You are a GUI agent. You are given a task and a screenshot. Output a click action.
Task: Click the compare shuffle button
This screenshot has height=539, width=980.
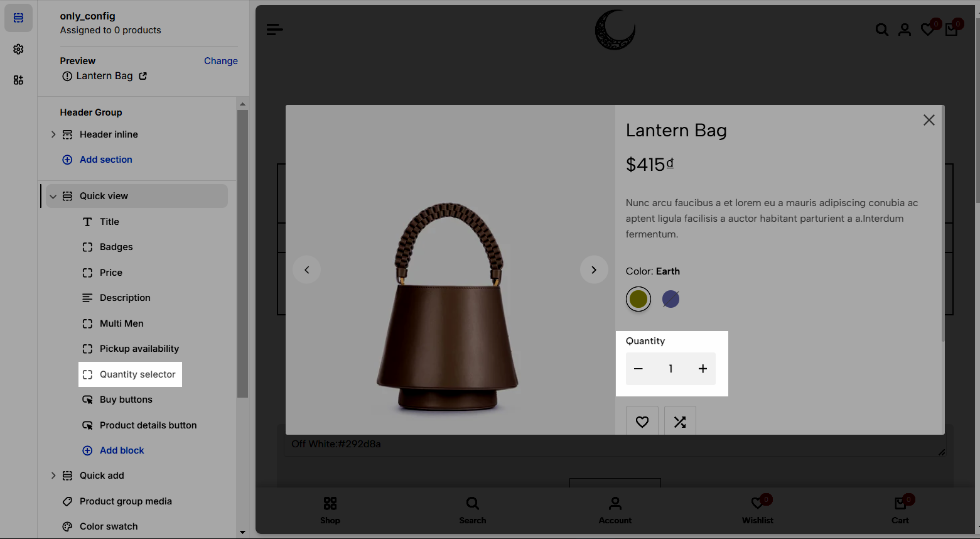(680, 421)
